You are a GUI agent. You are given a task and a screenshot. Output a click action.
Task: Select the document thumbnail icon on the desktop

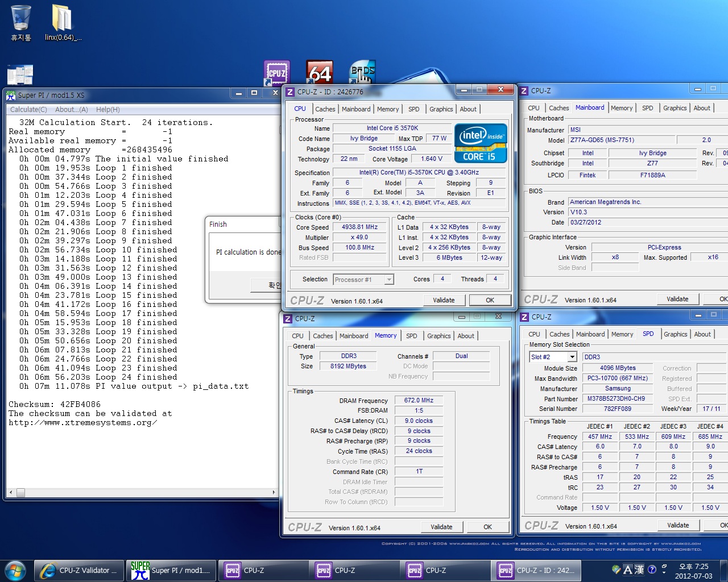(20, 75)
